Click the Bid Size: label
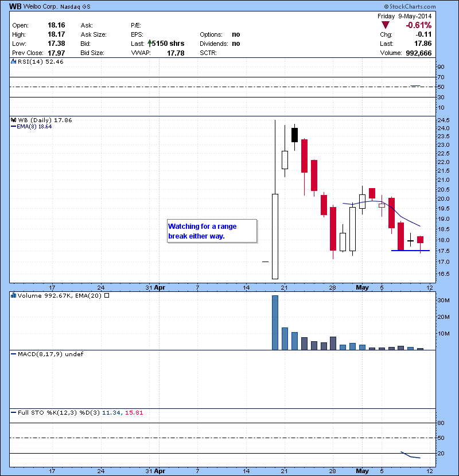 pyautogui.click(x=92, y=53)
